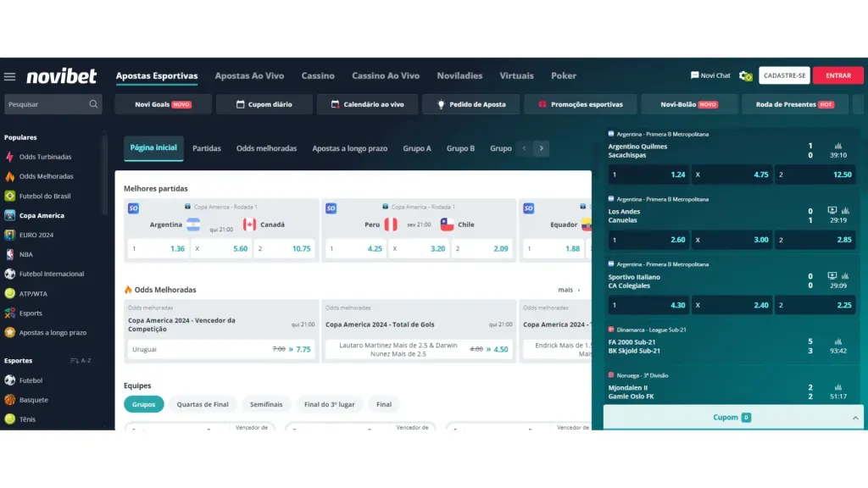This screenshot has width=868, height=488.
Task: Open the hamburger menu beside the Novibet logo
Action: coord(10,76)
